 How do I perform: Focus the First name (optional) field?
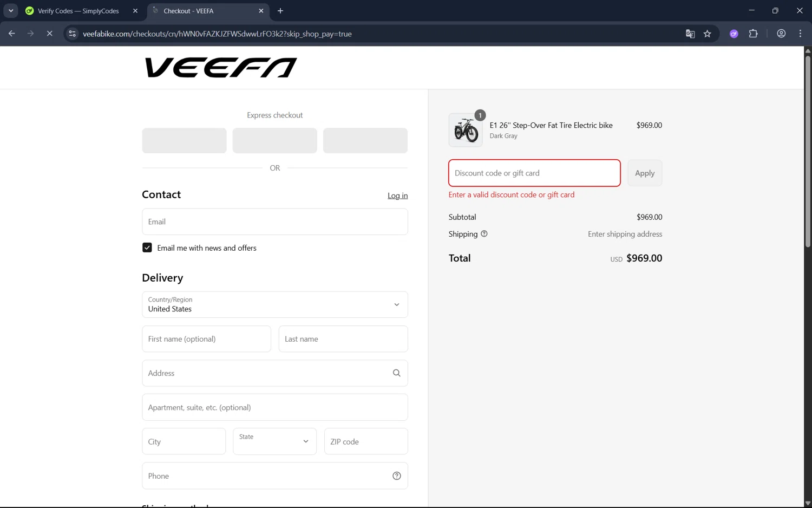(207, 339)
